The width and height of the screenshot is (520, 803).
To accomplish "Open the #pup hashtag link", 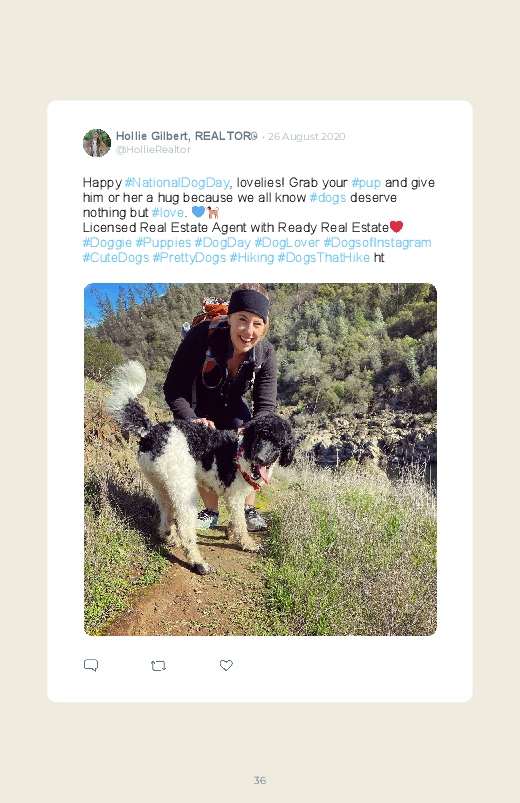I will pos(366,183).
